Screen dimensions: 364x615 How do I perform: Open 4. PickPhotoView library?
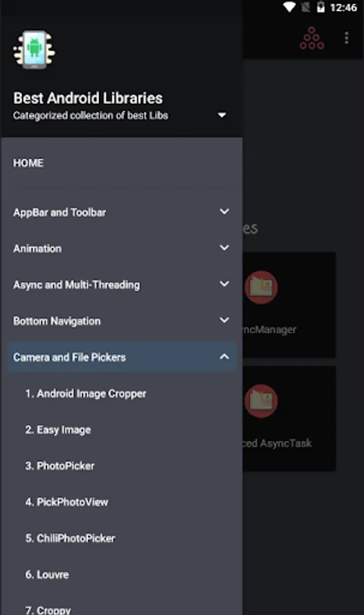pyautogui.click(x=67, y=502)
